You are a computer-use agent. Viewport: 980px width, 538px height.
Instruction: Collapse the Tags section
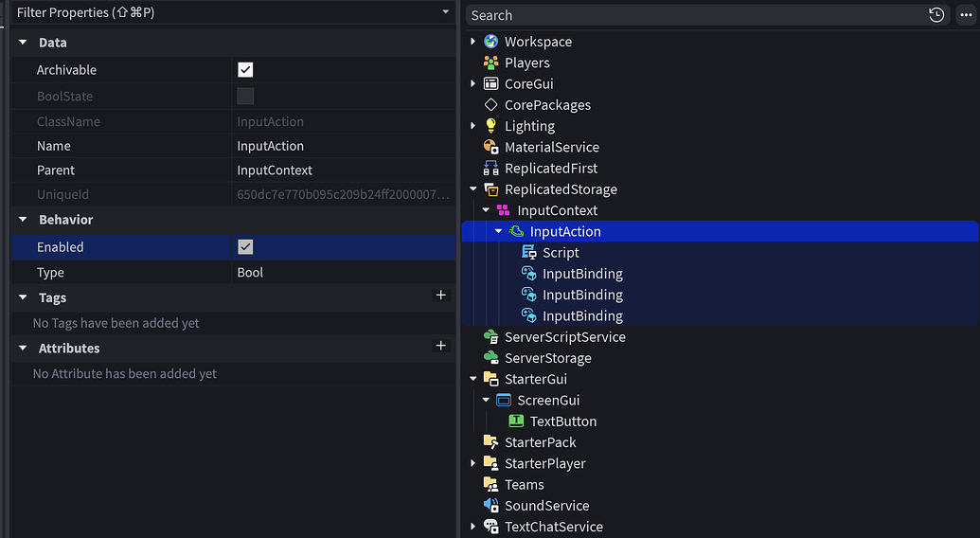tap(23, 297)
